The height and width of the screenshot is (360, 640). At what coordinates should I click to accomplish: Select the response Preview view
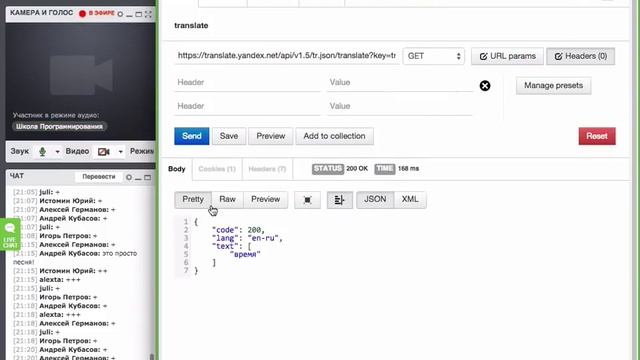[x=265, y=200]
